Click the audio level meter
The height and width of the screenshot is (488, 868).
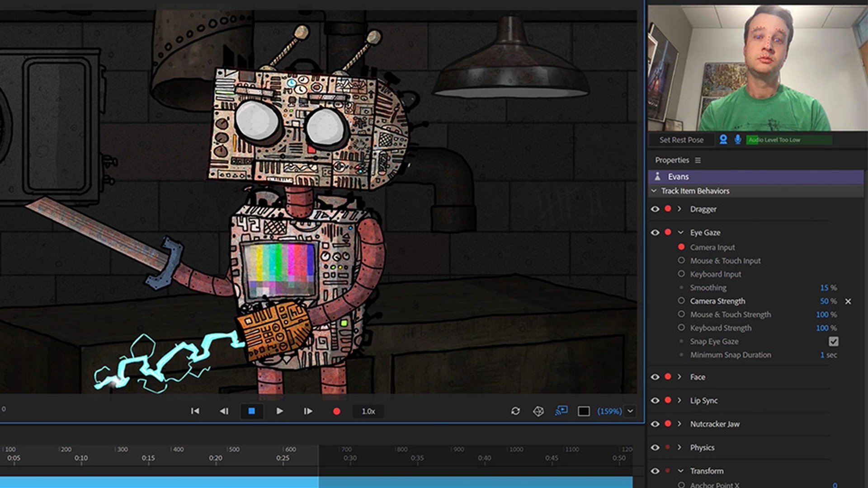789,140
